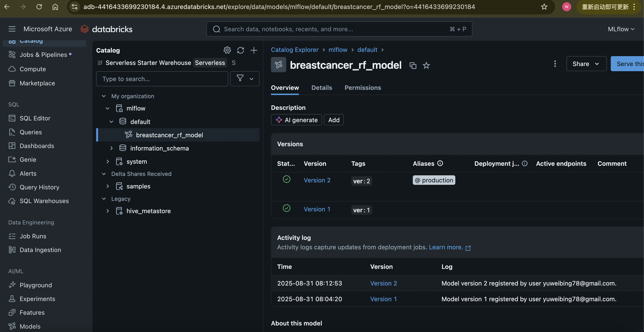Image resolution: width=644 pixels, height=332 pixels.
Task: Click the Databricks logo
Action: click(x=107, y=29)
